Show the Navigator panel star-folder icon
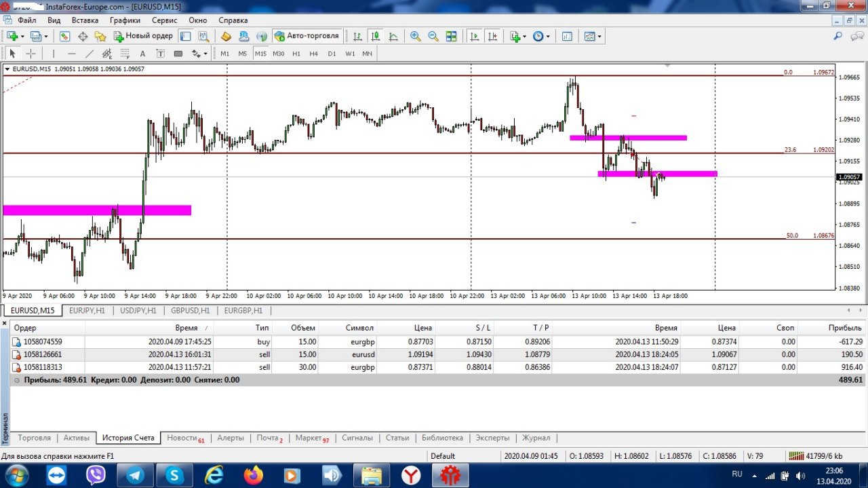This screenshot has height=488, width=868. [x=100, y=36]
